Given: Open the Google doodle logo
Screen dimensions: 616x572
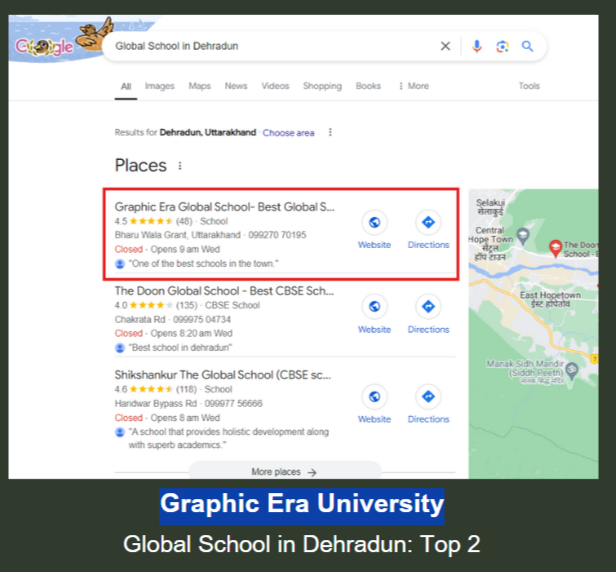Looking at the screenshot, I should point(44,47).
